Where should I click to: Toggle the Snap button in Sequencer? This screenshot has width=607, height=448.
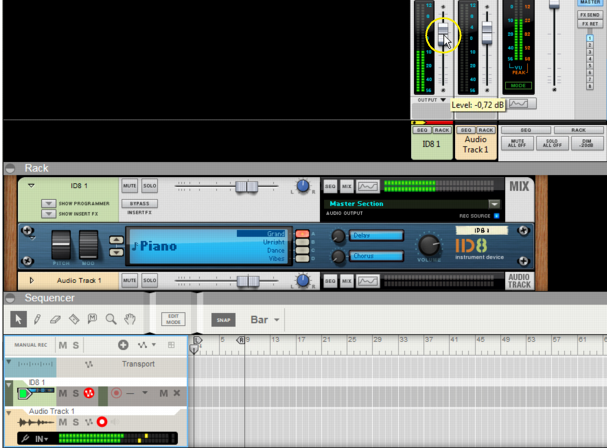coord(223,320)
